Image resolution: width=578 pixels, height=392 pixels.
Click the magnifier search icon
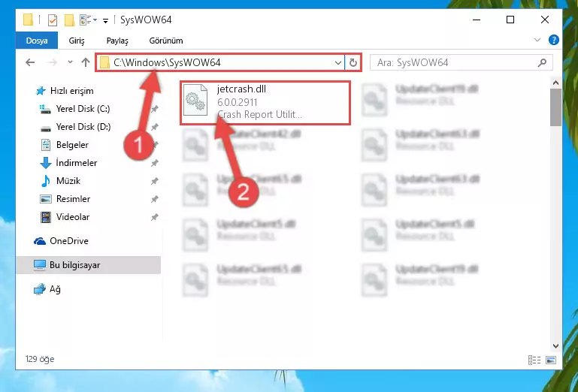tap(542, 62)
